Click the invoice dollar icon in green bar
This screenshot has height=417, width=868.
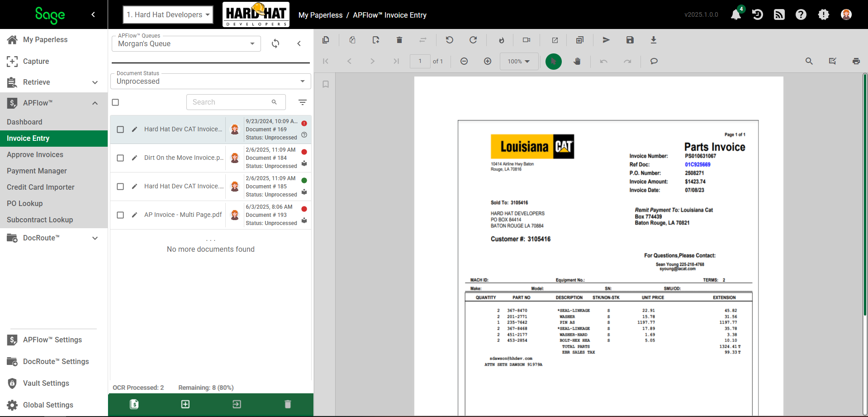[134, 404]
